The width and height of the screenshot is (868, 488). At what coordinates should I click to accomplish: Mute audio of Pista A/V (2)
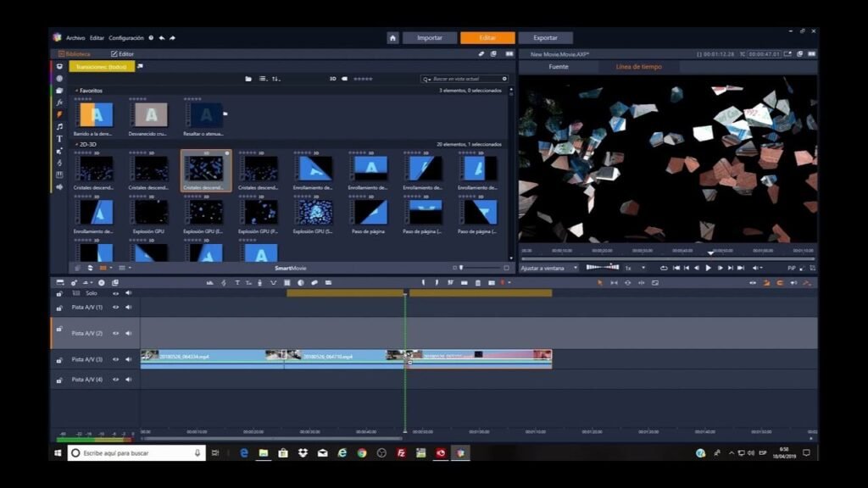click(129, 333)
